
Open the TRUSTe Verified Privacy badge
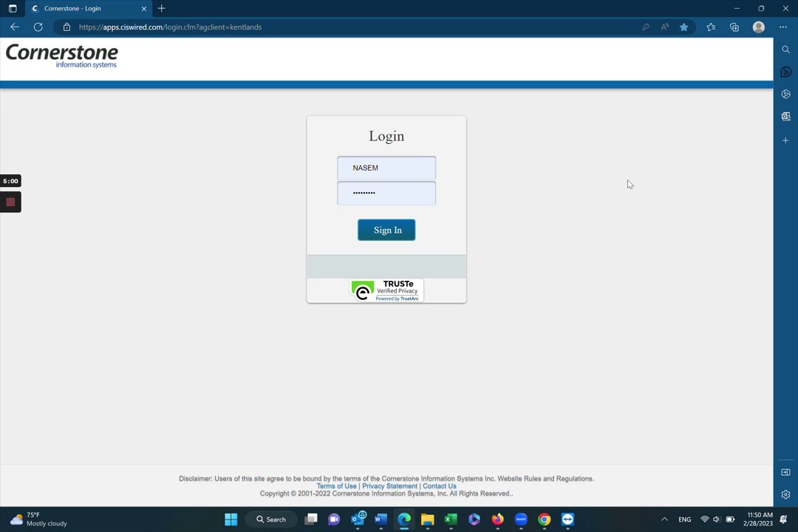tap(386, 290)
